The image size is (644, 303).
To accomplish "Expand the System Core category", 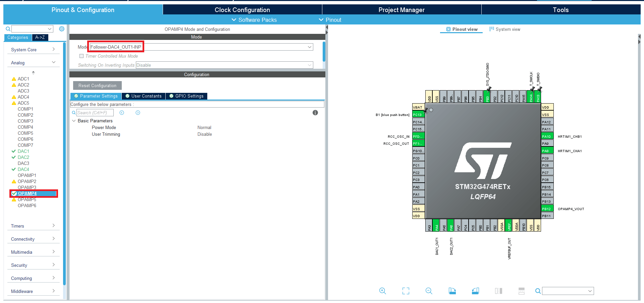I will click(33, 50).
